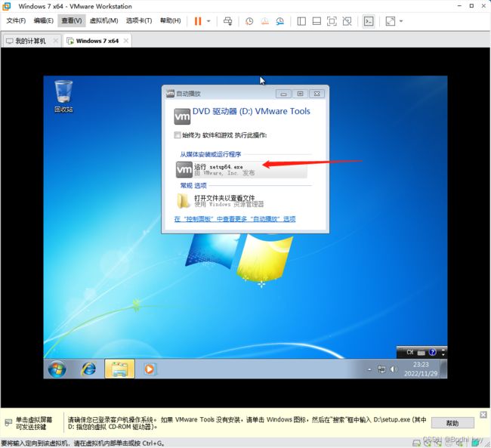Show hidden tray icons arrow
Image resolution: width=491 pixels, height=448 pixels.
(369, 369)
